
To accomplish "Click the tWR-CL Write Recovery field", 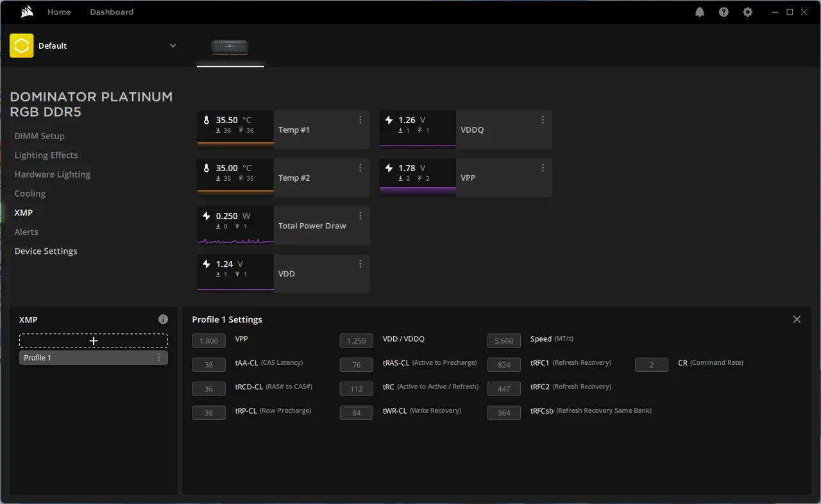I will point(357,413).
